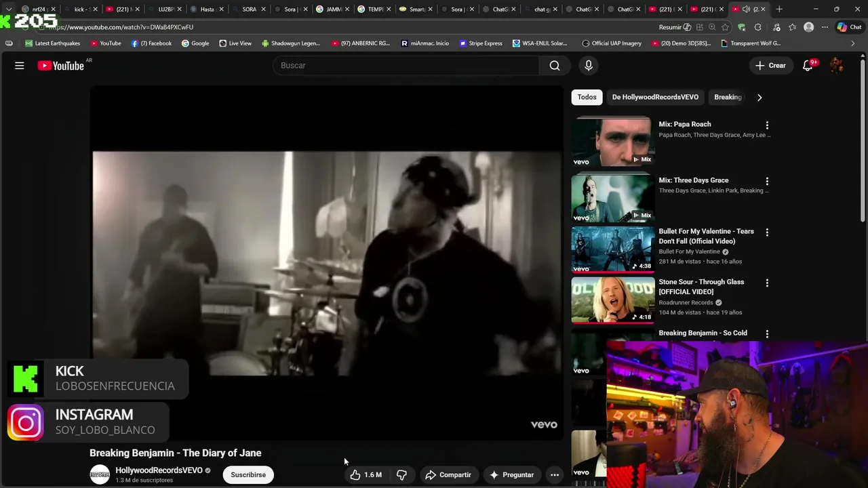
Task: Open browser profile avatar icon
Action: (x=808, y=27)
